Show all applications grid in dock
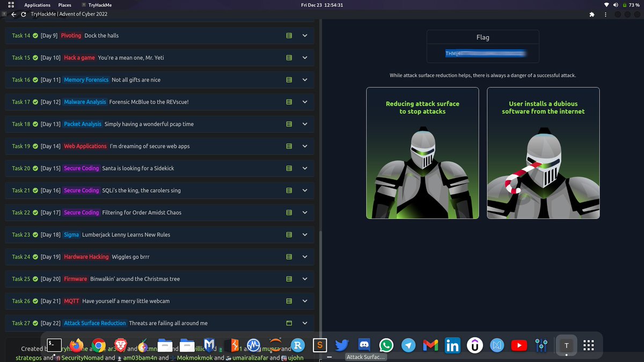 click(588, 345)
